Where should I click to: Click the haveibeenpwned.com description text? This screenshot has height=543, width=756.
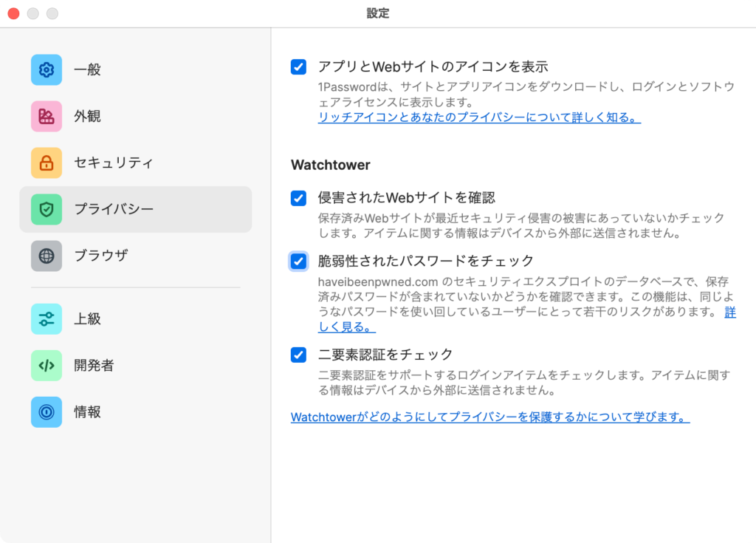[x=526, y=304]
